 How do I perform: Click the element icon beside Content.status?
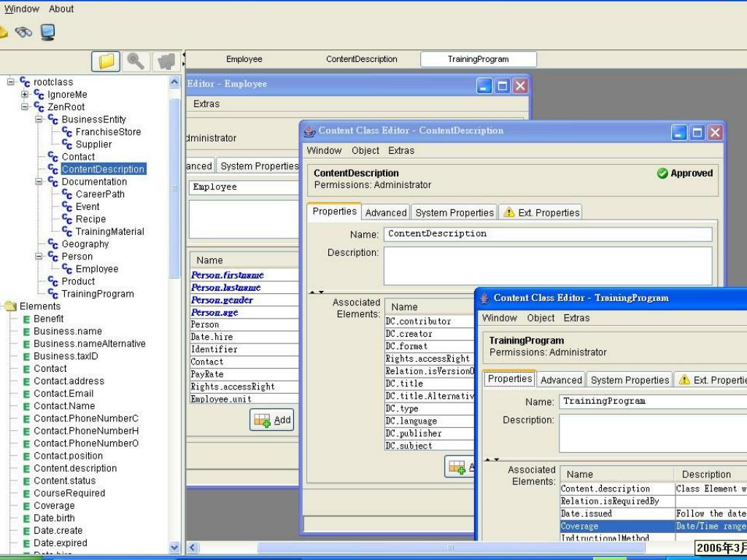pos(27,481)
